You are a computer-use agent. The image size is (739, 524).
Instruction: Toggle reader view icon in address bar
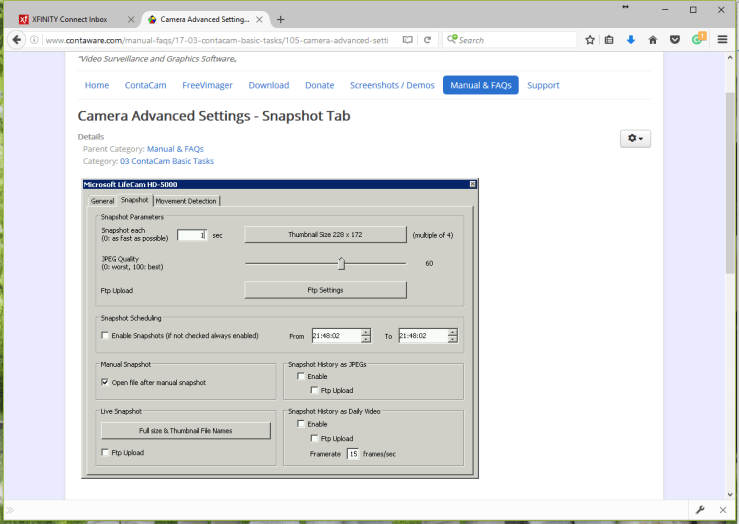[x=407, y=40]
